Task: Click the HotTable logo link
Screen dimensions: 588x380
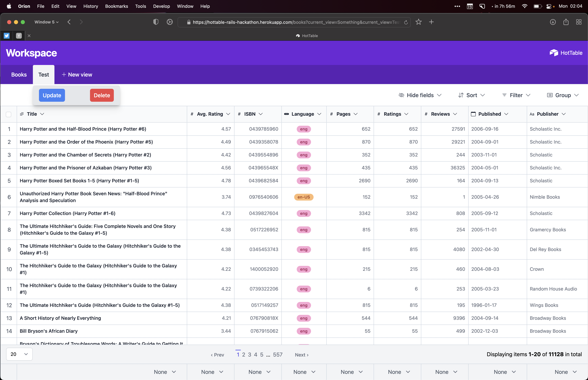Action: click(x=566, y=53)
